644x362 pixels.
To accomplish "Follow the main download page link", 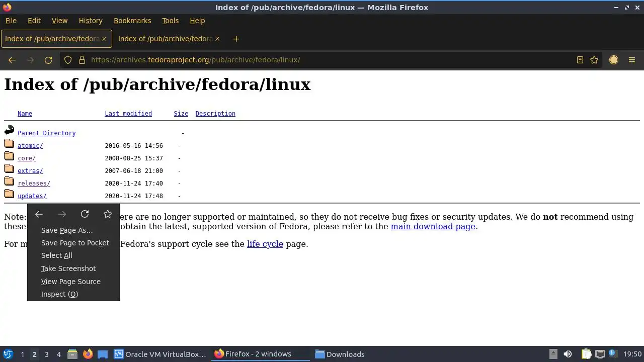I will (x=433, y=226).
